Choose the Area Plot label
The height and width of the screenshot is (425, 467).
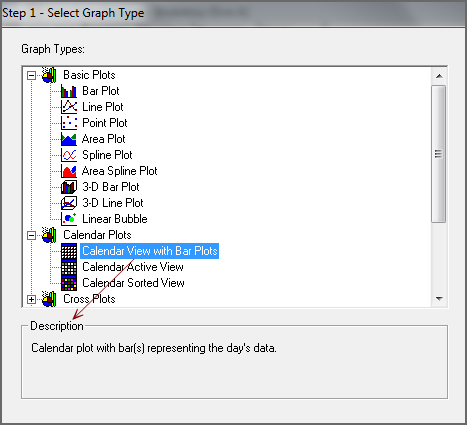click(x=104, y=139)
